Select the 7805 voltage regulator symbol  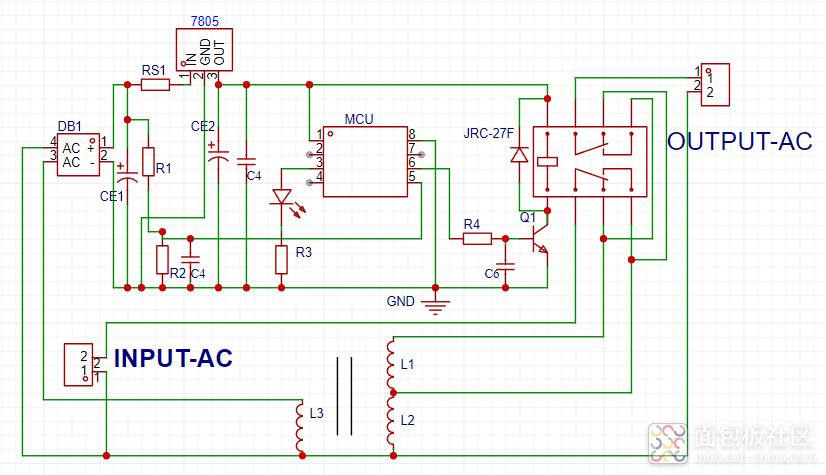(204, 50)
